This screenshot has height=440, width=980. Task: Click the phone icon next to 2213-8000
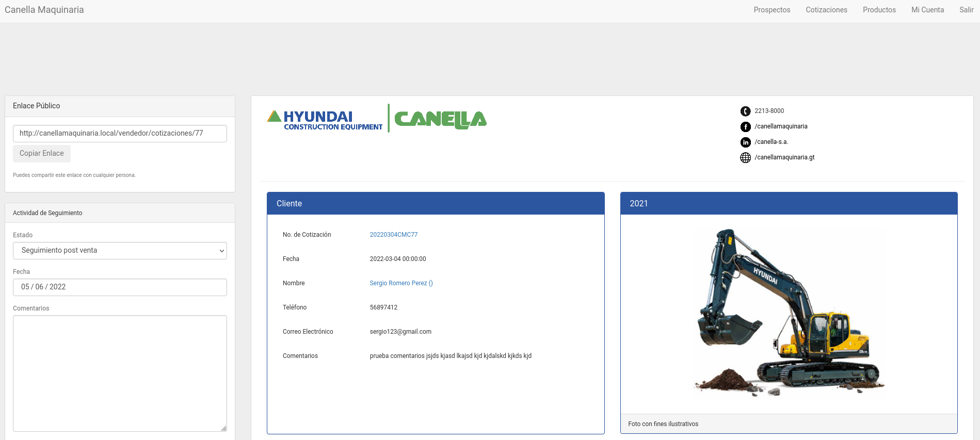[x=745, y=111]
